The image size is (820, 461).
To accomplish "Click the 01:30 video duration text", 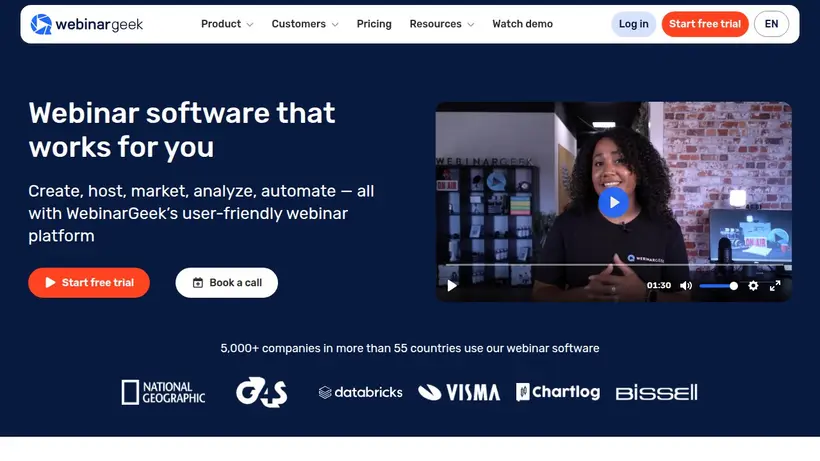I will click(x=658, y=285).
